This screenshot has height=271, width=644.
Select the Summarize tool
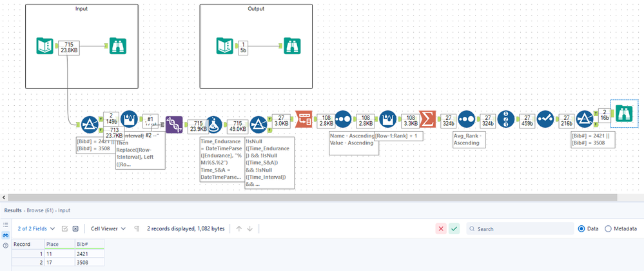click(x=427, y=119)
